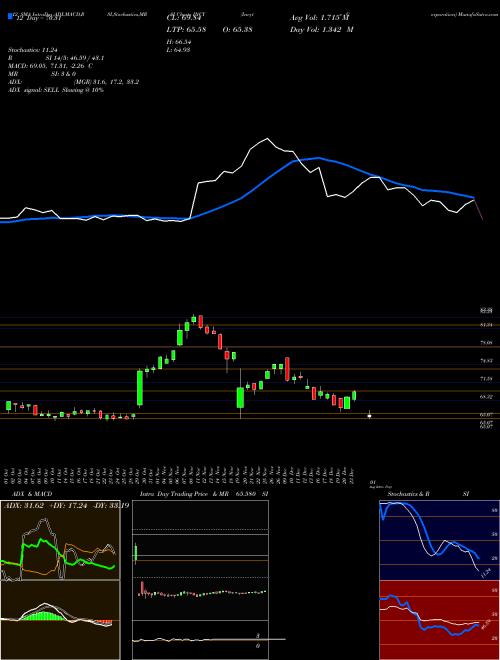500x660 pixels.
Task: Select the 'L: 64.98' low value
Action: (178, 50)
